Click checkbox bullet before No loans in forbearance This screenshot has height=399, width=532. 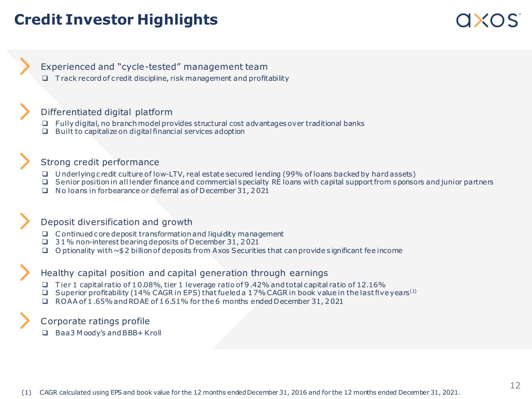point(45,191)
